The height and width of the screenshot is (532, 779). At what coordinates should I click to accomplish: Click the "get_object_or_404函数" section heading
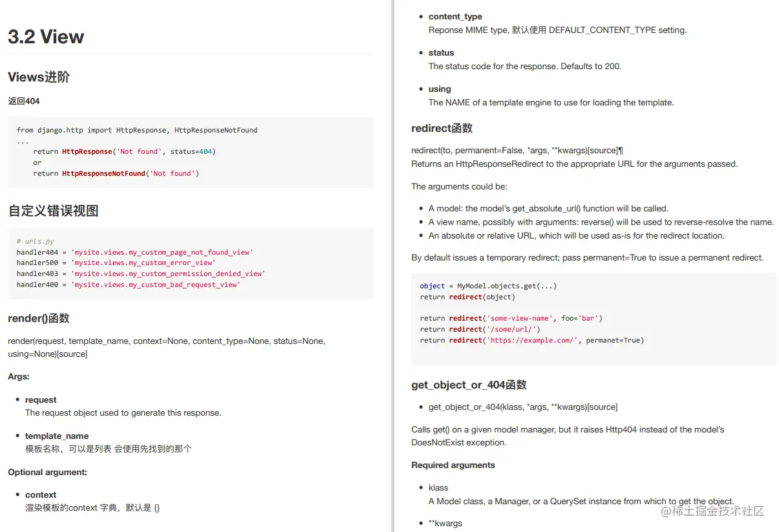point(469,385)
